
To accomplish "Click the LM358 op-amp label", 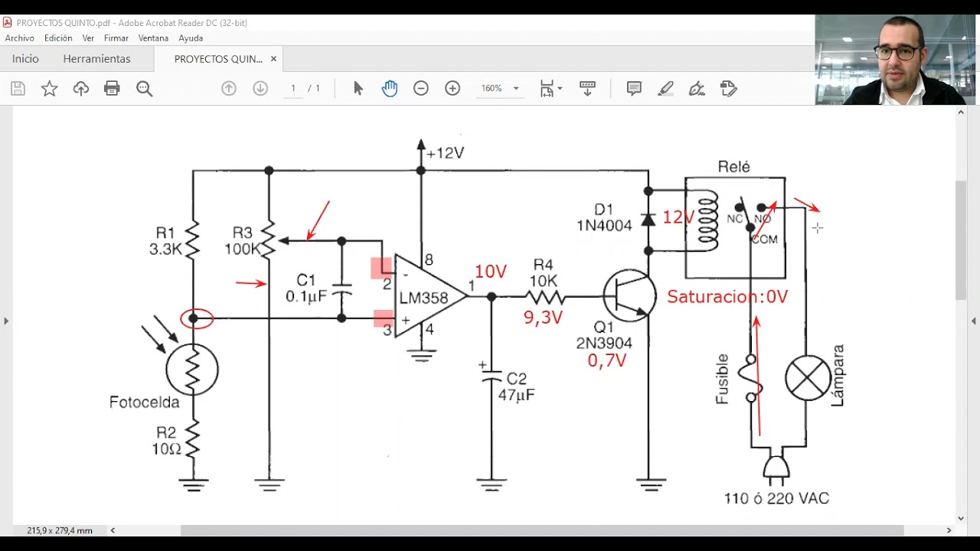I will [x=423, y=298].
